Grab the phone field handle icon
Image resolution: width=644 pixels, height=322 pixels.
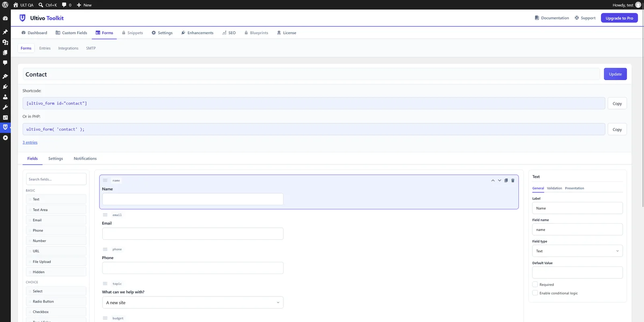tap(105, 249)
